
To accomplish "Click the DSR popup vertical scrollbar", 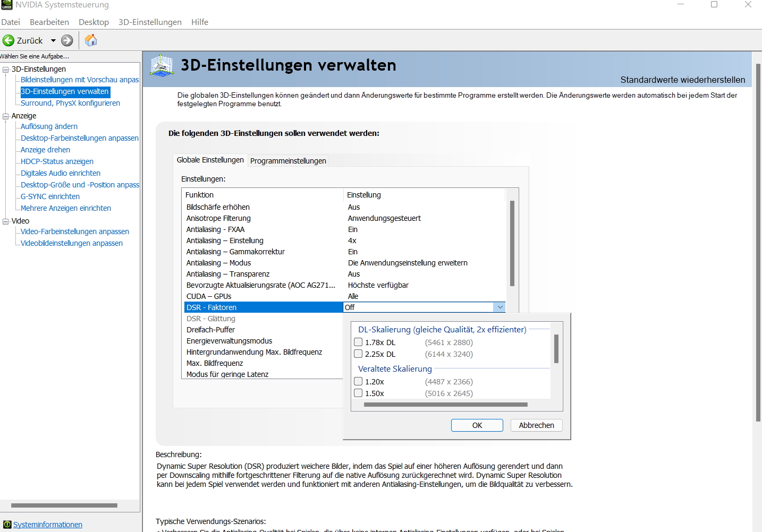I will [556, 348].
